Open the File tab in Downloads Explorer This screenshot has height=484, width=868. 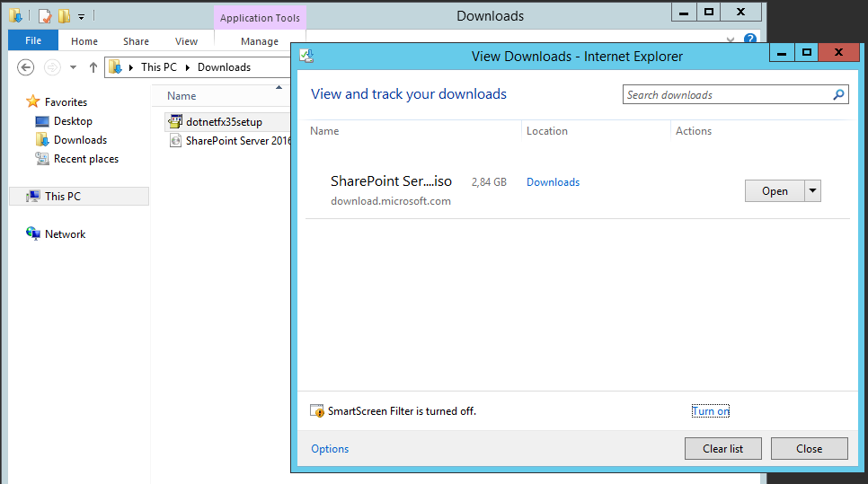click(33, 40)
